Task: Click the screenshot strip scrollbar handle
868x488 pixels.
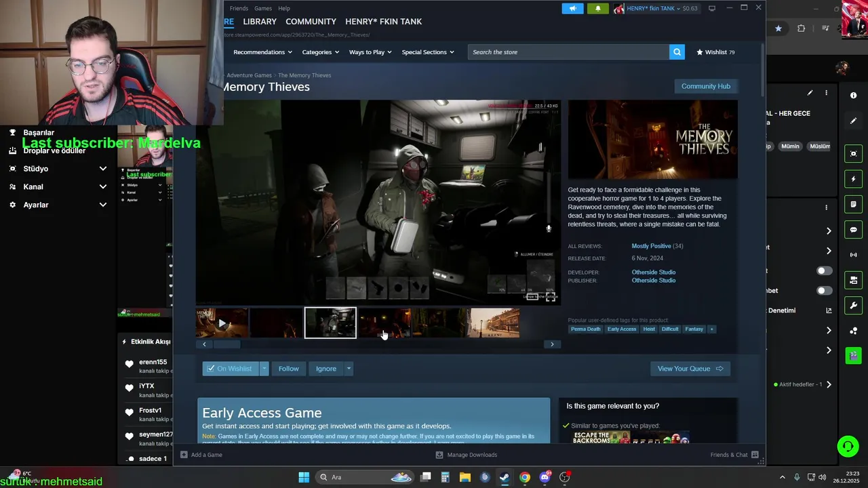Action: pos(227,344)
